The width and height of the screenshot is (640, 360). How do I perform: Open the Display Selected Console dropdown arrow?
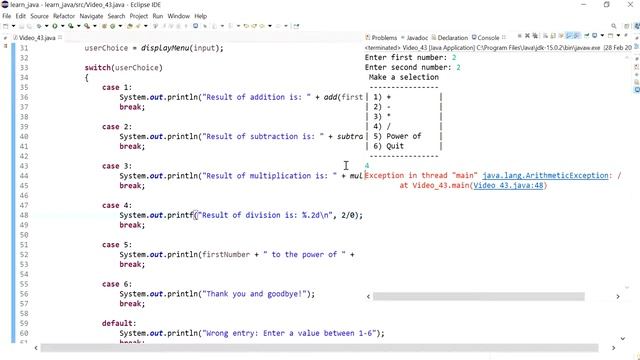(602, 36)
